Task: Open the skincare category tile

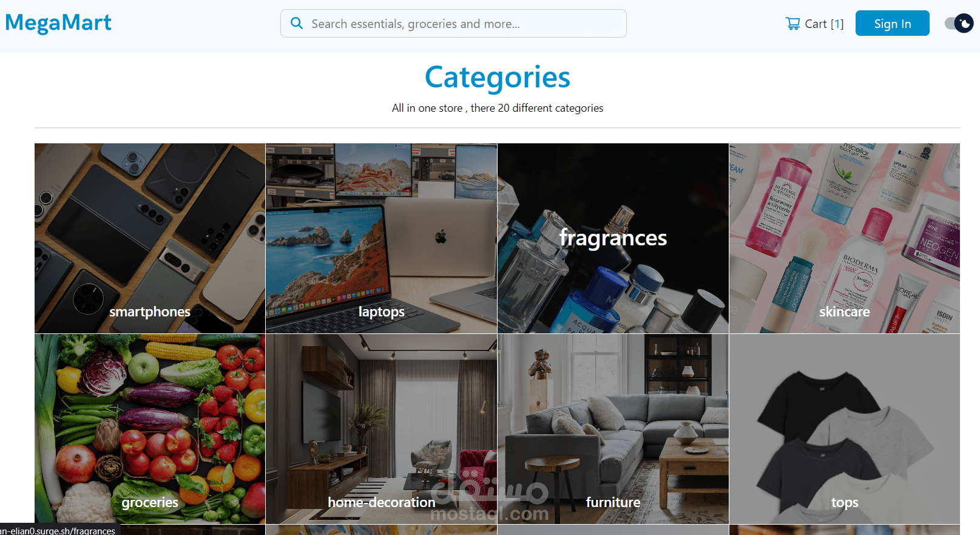Action: [845, 238]
